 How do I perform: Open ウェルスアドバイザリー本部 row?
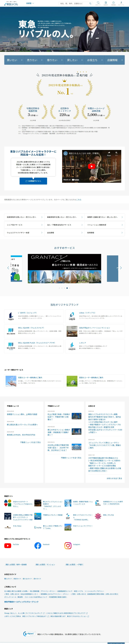(24, 232)
